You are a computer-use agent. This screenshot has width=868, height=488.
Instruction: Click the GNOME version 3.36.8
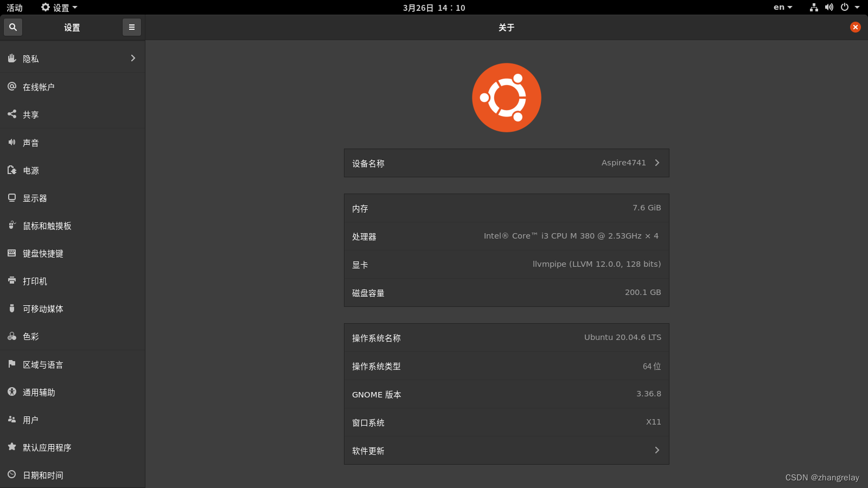pyautogui.click(x=649, y=394)
